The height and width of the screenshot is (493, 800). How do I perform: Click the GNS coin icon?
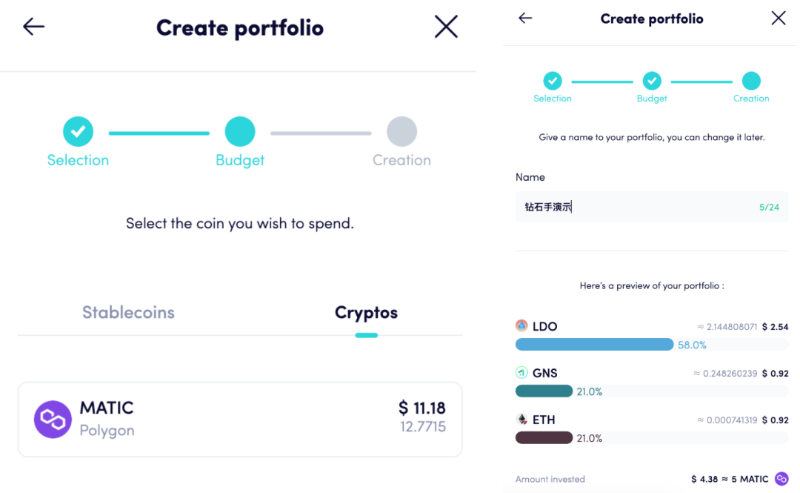pos(521,373)
